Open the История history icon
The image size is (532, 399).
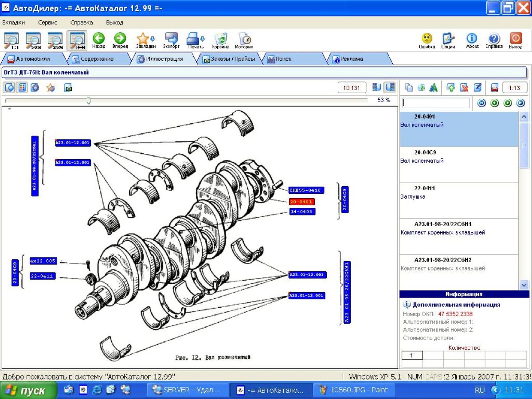(x=244, y=39)
